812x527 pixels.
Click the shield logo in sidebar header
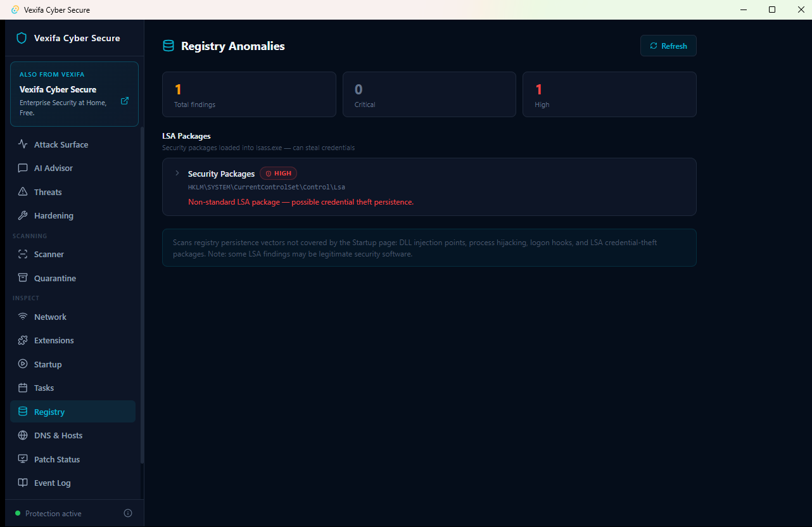pos(22,38)
